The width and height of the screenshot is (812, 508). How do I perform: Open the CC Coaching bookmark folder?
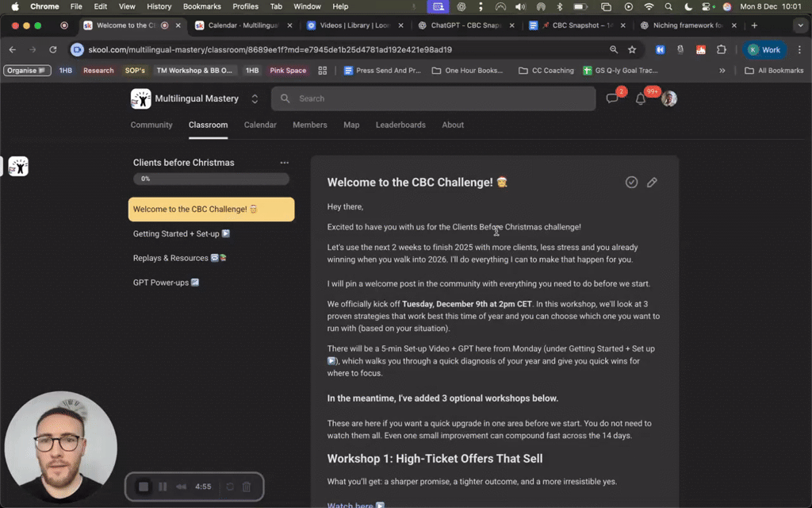546,71
